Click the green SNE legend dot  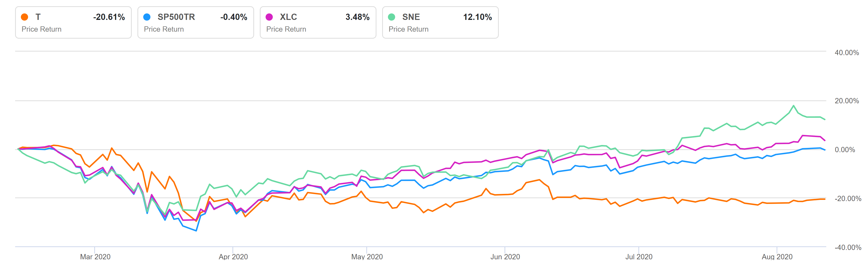[392, 17]
